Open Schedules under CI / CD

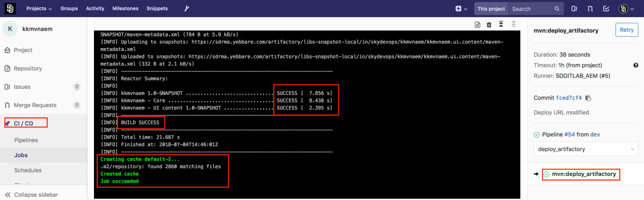tap(28, 170)
